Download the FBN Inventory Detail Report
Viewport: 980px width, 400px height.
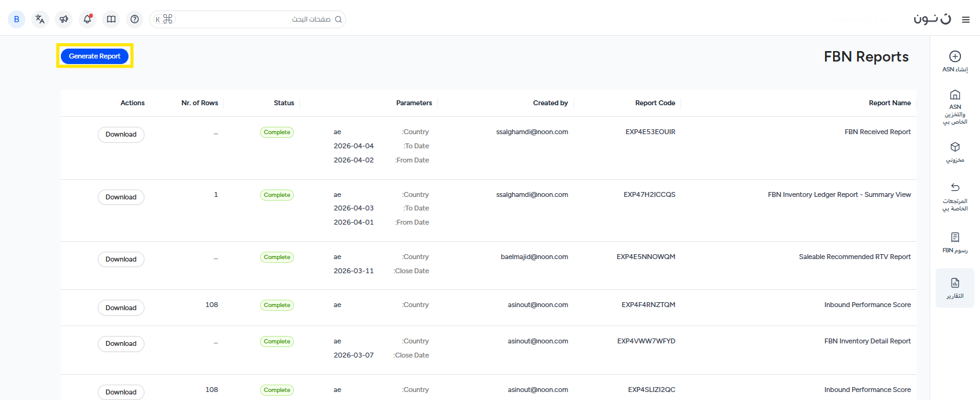121,343
